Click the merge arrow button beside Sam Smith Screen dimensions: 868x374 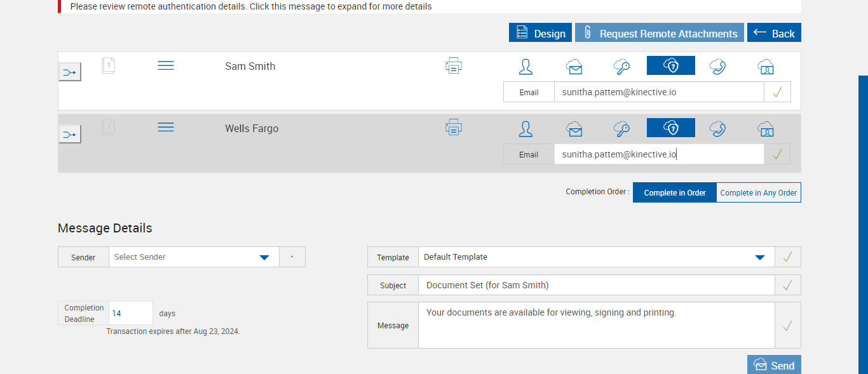(70, 72)
